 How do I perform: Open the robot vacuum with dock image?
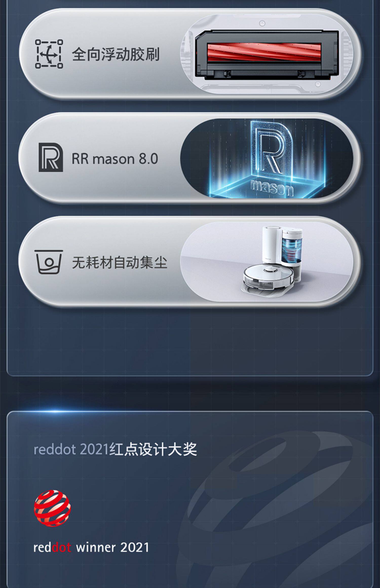tap(267, 262)
